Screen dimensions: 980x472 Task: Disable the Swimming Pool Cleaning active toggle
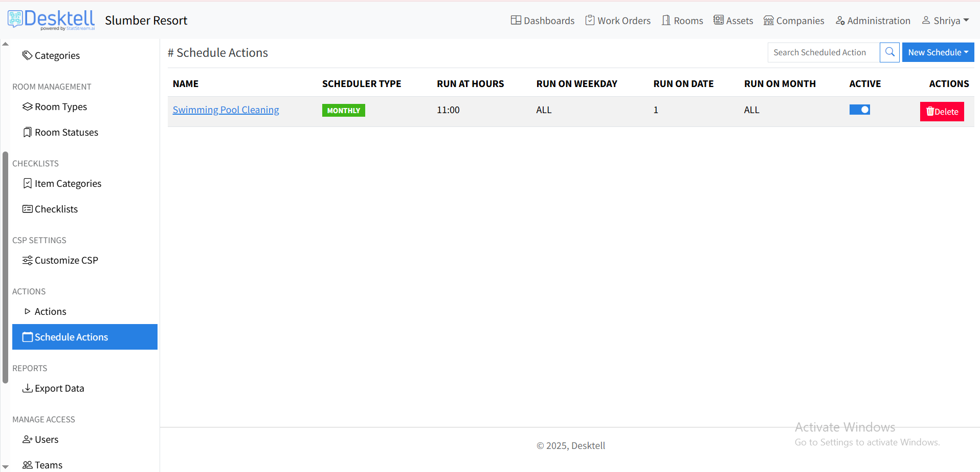(859, 110)
